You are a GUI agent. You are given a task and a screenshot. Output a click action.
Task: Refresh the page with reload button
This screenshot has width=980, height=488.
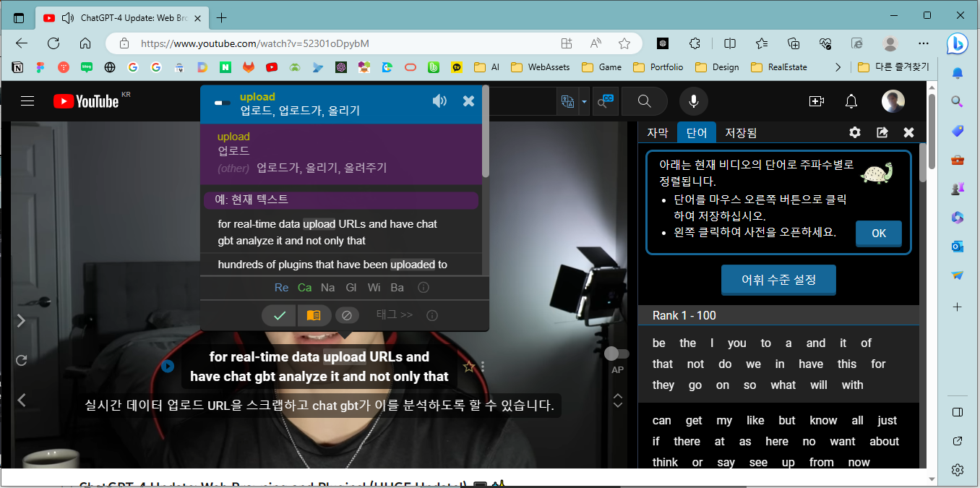click(x=53, y=43)
